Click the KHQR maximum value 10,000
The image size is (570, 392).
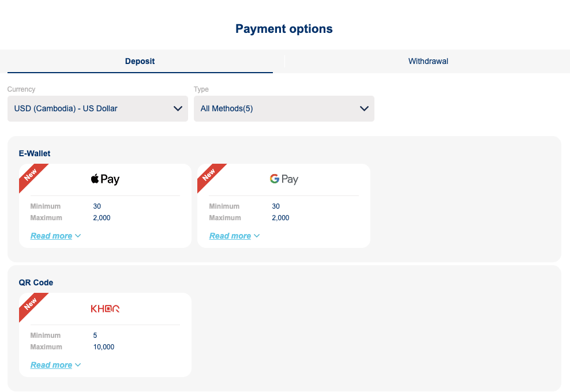(x=104, y=347)
